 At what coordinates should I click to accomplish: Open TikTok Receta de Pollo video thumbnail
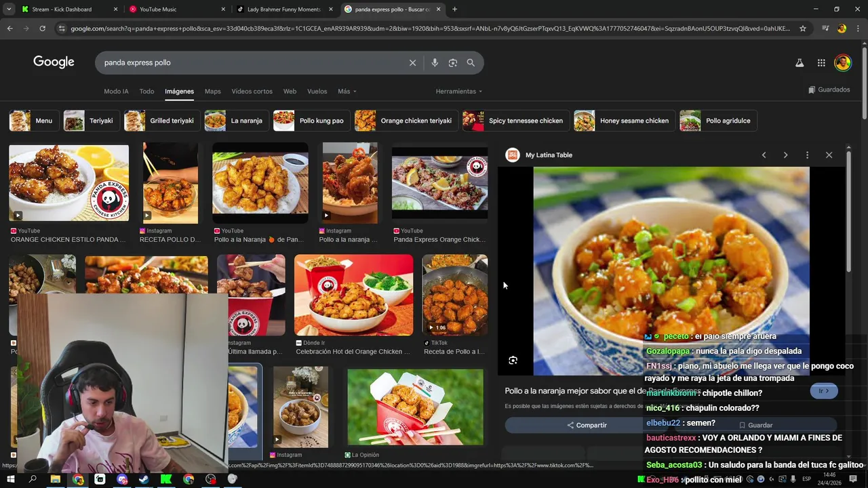[455, 295]
